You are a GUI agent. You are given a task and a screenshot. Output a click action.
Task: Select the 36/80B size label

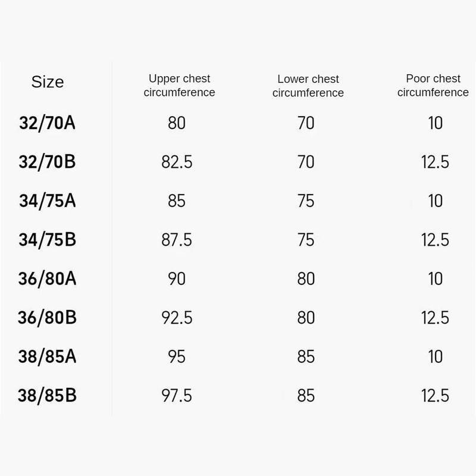(48, 318)
